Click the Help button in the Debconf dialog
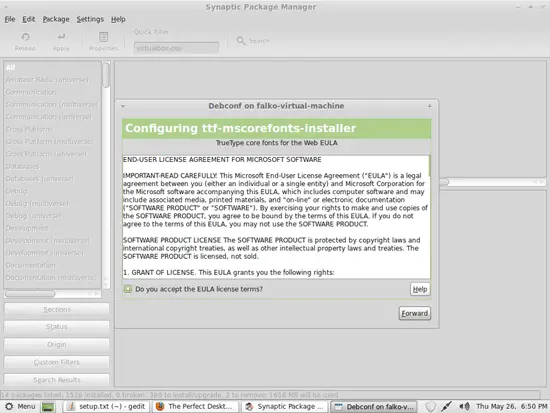 (x=420, y=289)
